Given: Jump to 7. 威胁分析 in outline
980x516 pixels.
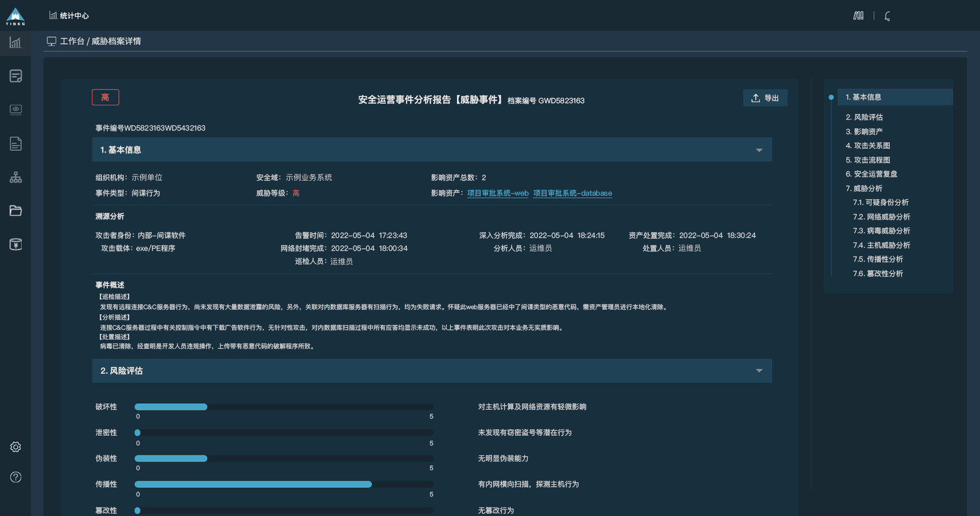Looking at the screenshot, I should [864, 188].
